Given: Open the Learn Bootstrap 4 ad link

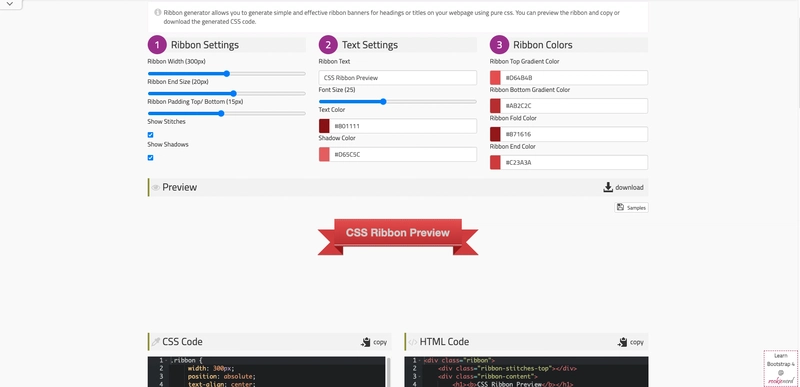Looking at the screenshot, I should pos(781,368).
